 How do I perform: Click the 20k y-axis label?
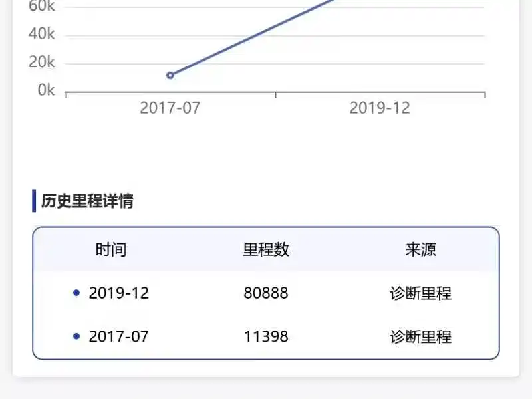coord(41,62)
